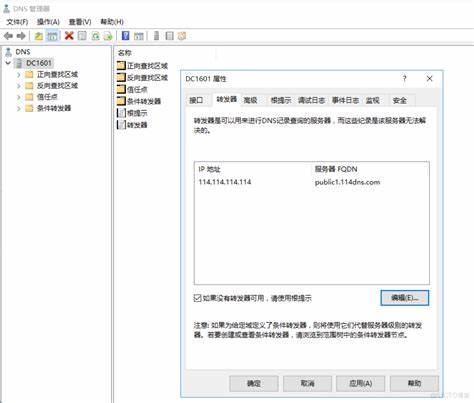Switch to the 高级 tab
474x403 pixels.
pyautogui.click(x=250, y=100)
